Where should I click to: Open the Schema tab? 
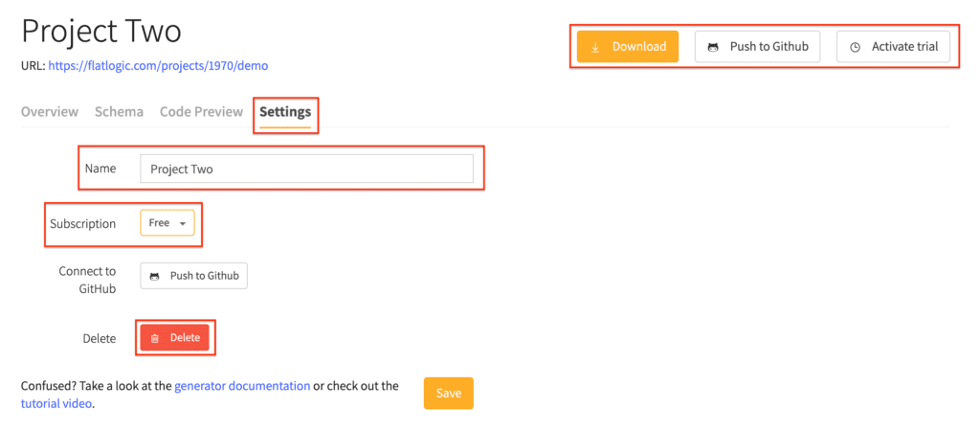click(119, 112)
